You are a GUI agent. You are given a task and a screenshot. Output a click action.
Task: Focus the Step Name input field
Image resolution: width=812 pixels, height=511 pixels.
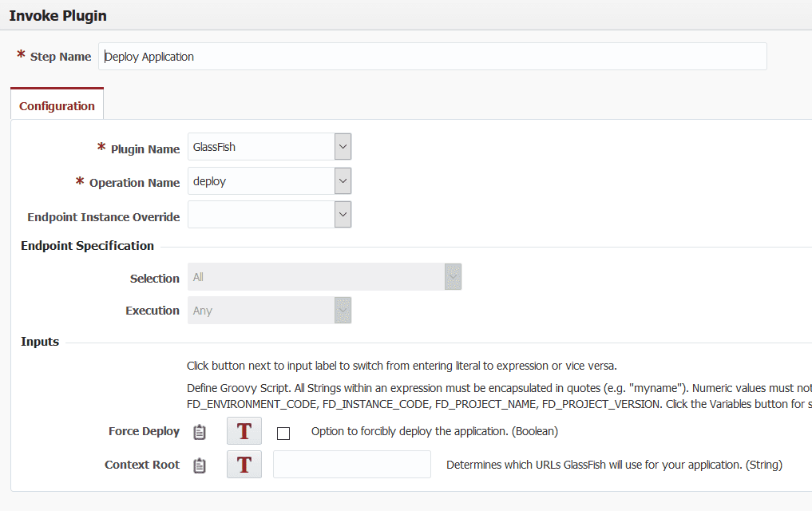coord(433,57)
